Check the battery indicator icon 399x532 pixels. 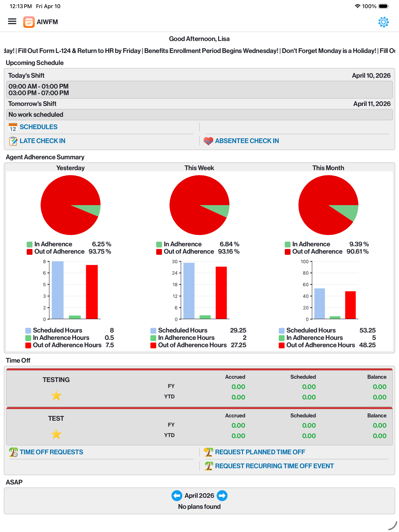[x=384, y=6]
